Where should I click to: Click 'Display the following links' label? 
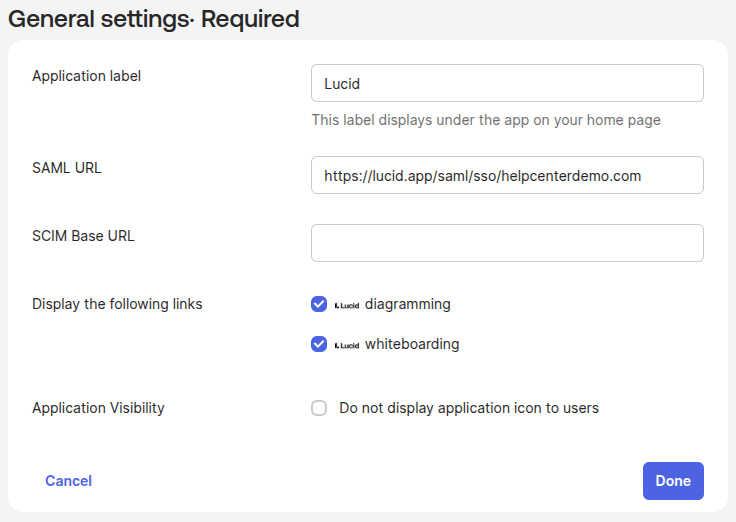point(117,304)
